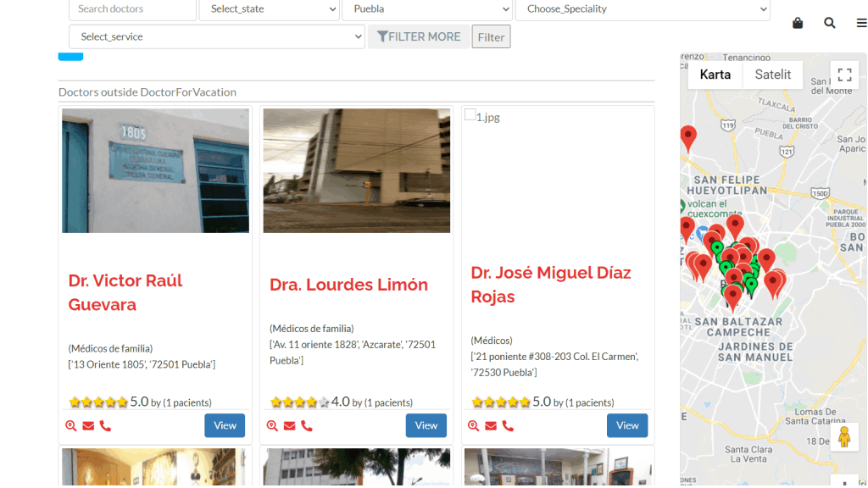The height and width of the screenshot is (488, 868).
Task: Open Dr. Victor Raúl Guevara's photo thumbnail
Action: pyautogui.click(x=155, y=170)
